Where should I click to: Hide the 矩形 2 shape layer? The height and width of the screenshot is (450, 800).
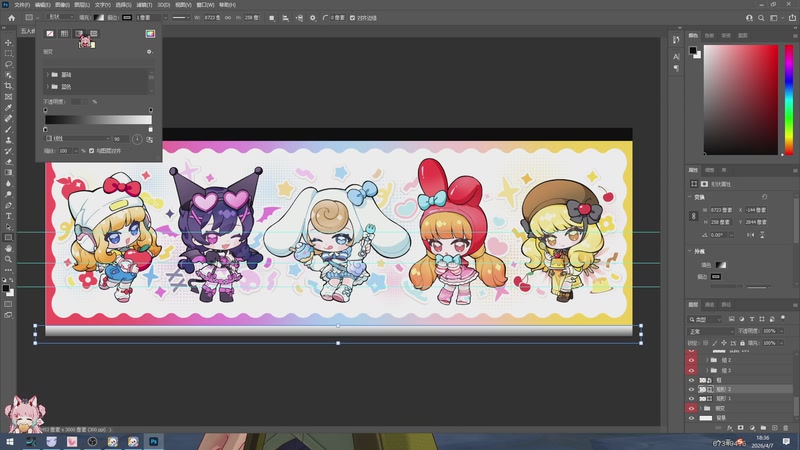691,389
